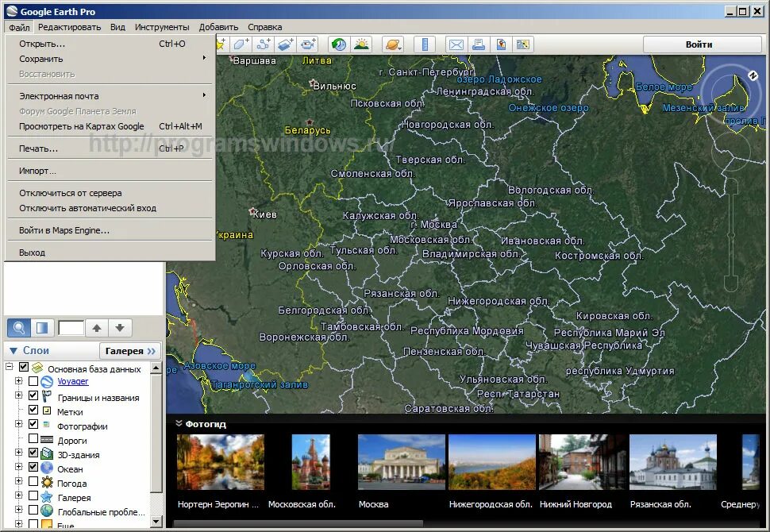Viewport: 770px width, 532px height.
Task: Toggle the 3D-здания layer checkbox
Action: point(33,453)
